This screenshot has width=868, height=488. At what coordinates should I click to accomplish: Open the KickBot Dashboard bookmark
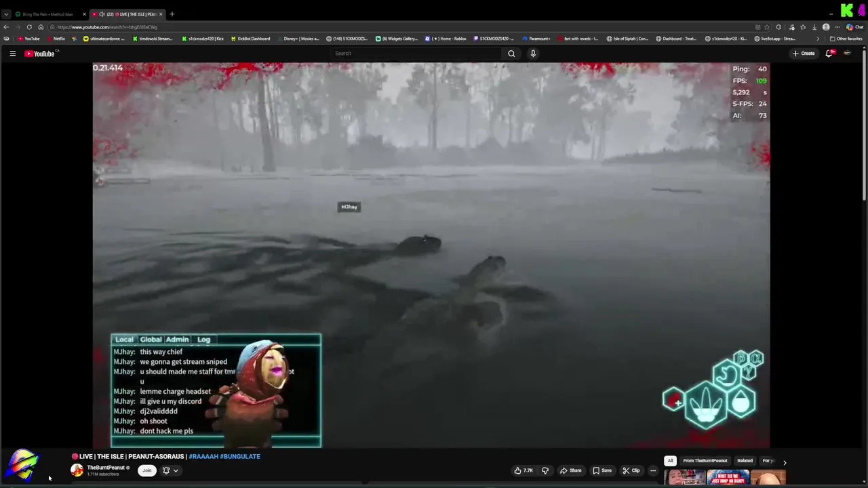coord(250,39)
